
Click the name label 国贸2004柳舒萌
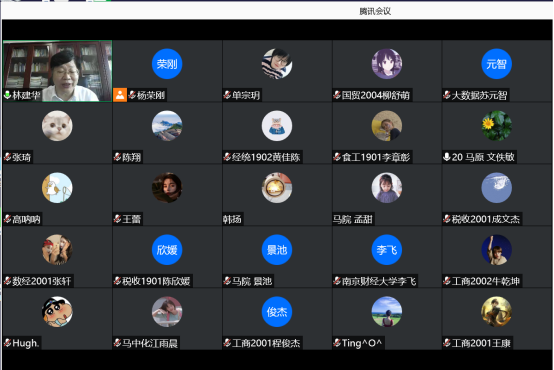[376, 95]
